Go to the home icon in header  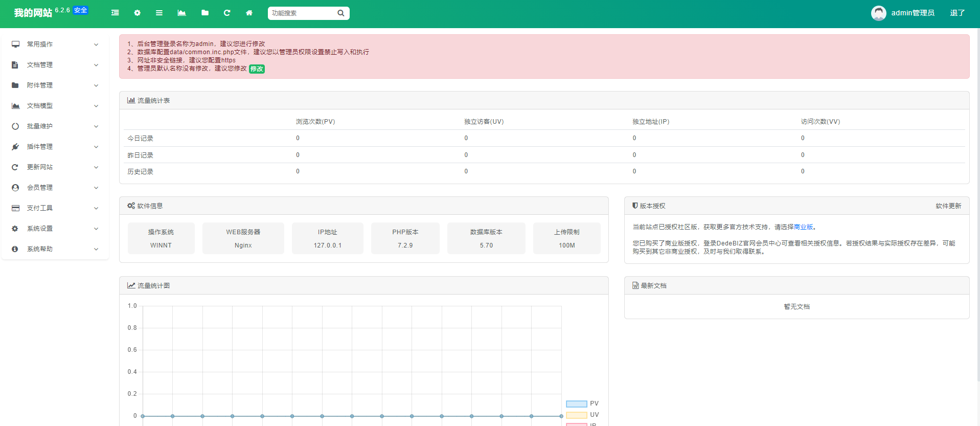[249, 13]
